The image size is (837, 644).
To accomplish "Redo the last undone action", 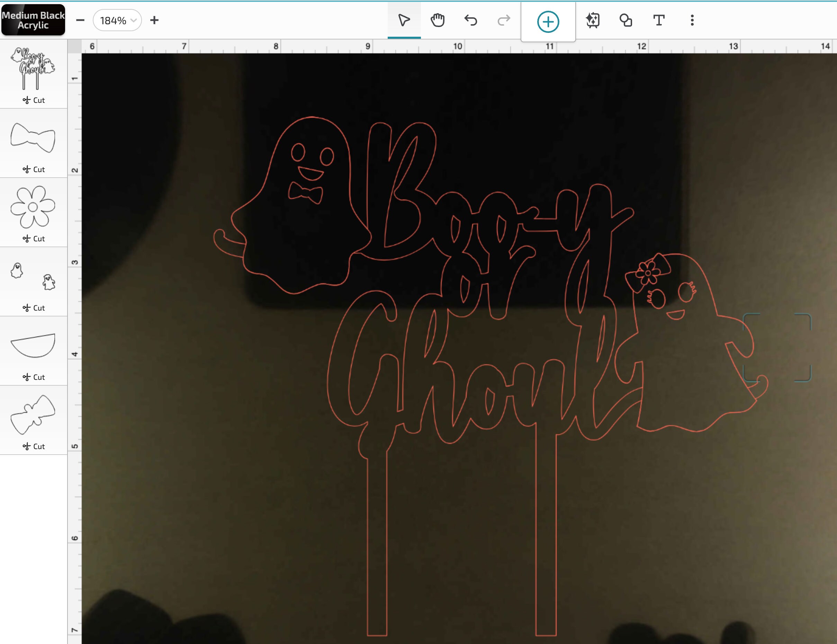I will [x=504, y=20].
